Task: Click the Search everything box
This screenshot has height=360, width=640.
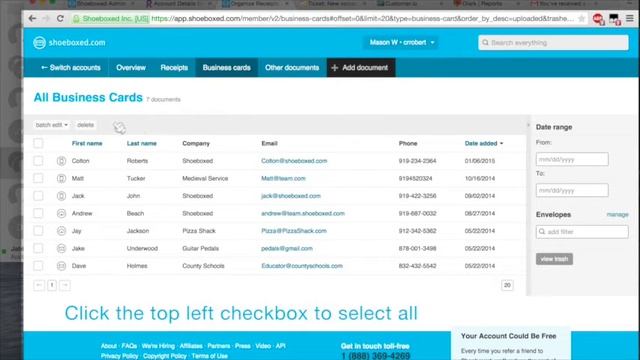Action: tap(553, 42)
